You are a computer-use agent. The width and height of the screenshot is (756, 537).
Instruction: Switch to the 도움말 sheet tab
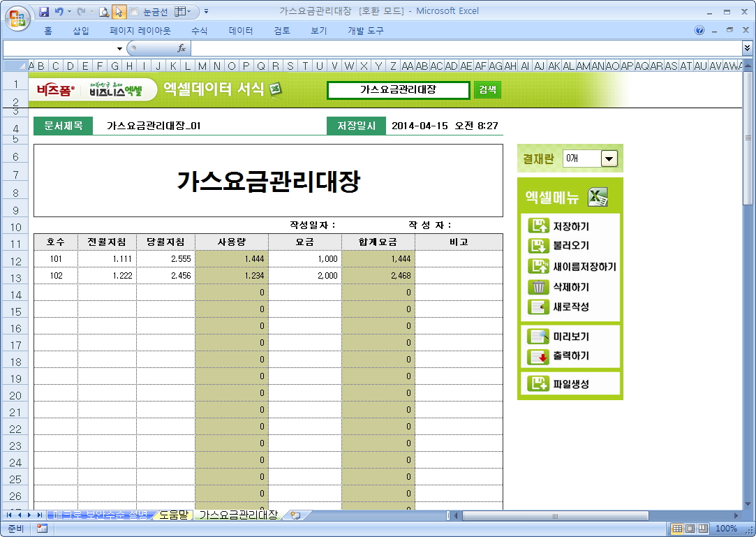(x=173, y=515)
